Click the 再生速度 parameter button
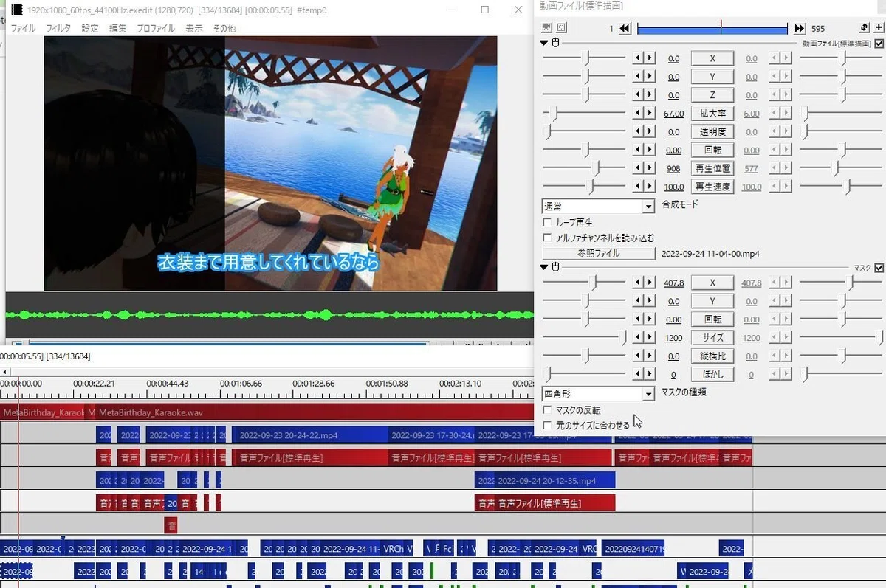This screenshot has width=886, height=588. pyautogui.click(x=712, y=187)
